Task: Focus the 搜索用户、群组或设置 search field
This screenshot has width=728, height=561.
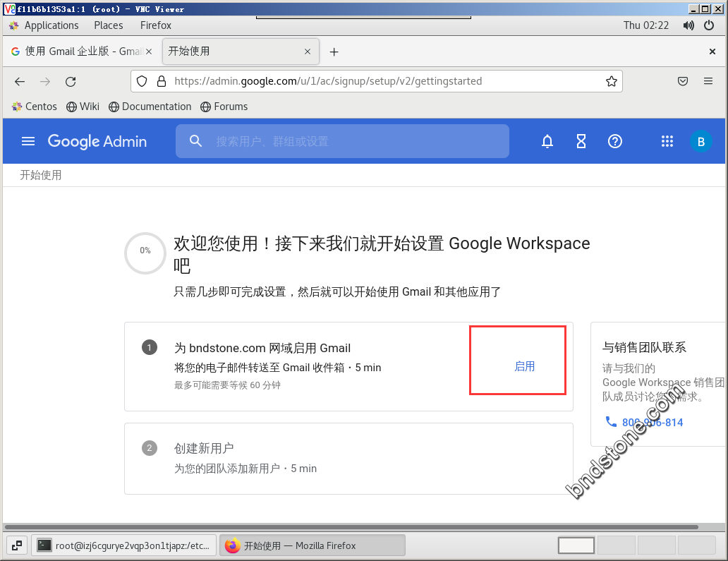Action: tap(342, 141)
